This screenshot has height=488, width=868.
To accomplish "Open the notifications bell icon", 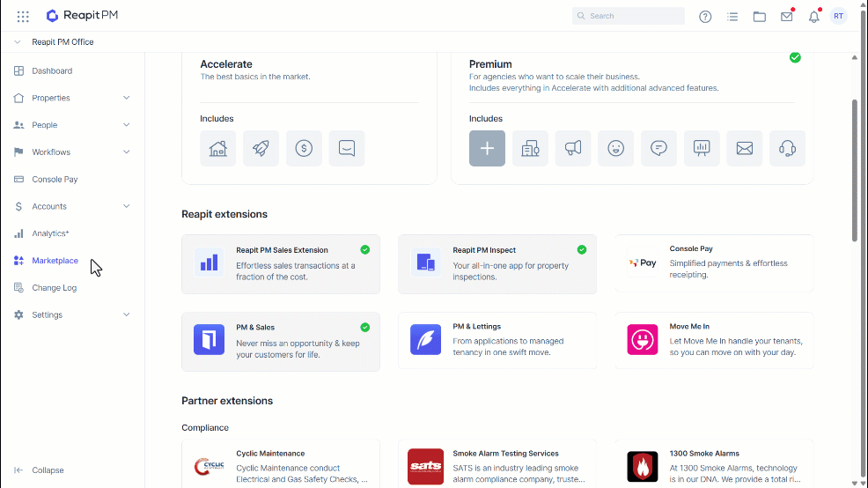I will [x=813, y=17].
